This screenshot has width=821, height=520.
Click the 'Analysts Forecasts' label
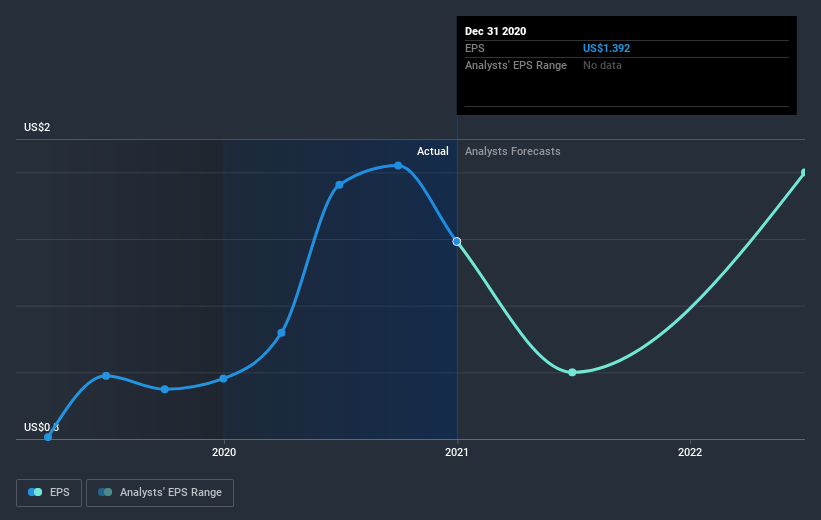coord(513,151)
